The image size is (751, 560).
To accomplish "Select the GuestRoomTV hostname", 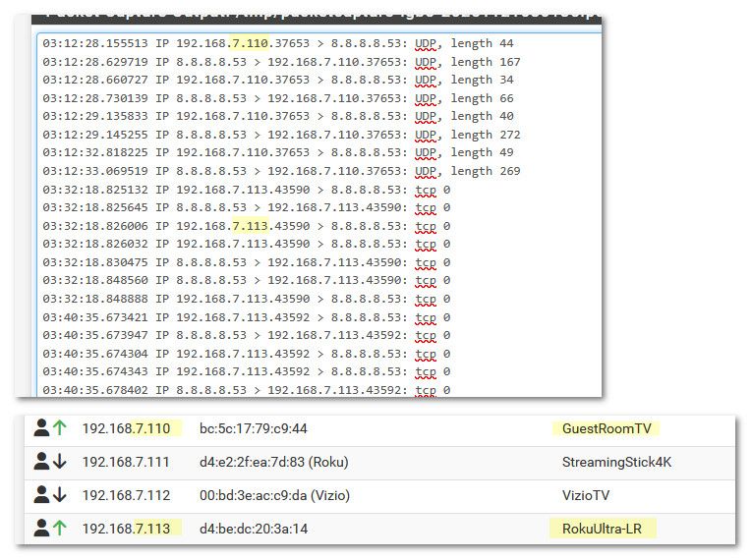I will click(x=606, y=428).
